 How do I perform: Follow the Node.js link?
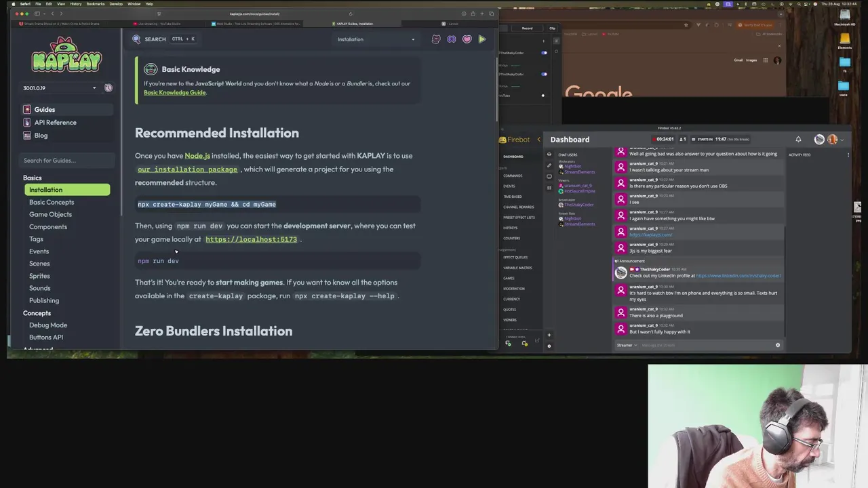197,156
